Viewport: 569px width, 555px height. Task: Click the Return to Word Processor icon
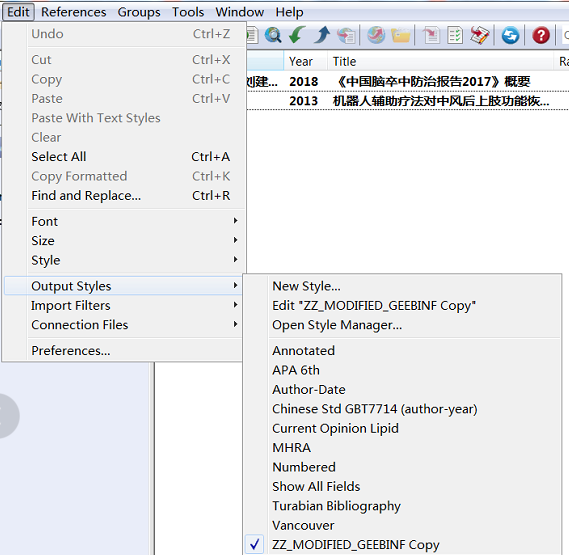480,35
